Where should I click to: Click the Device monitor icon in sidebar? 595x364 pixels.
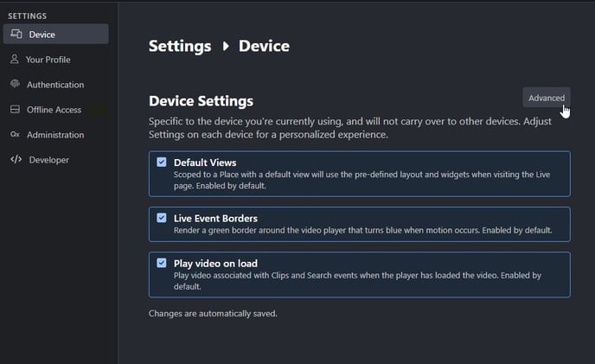pyautogui.click(x=16, y=34)
